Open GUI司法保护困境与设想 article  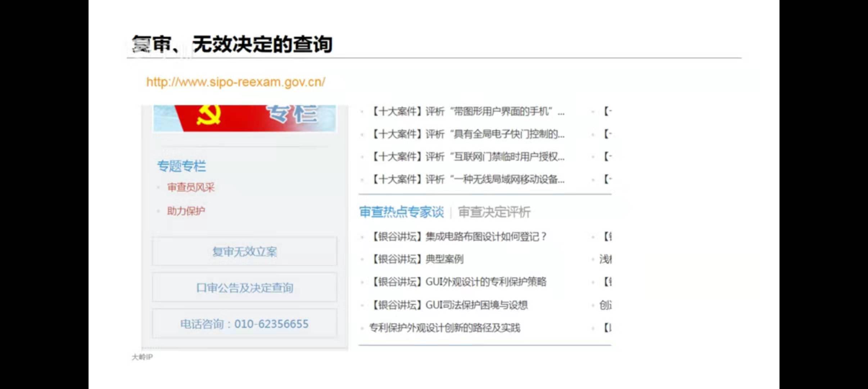450,305
